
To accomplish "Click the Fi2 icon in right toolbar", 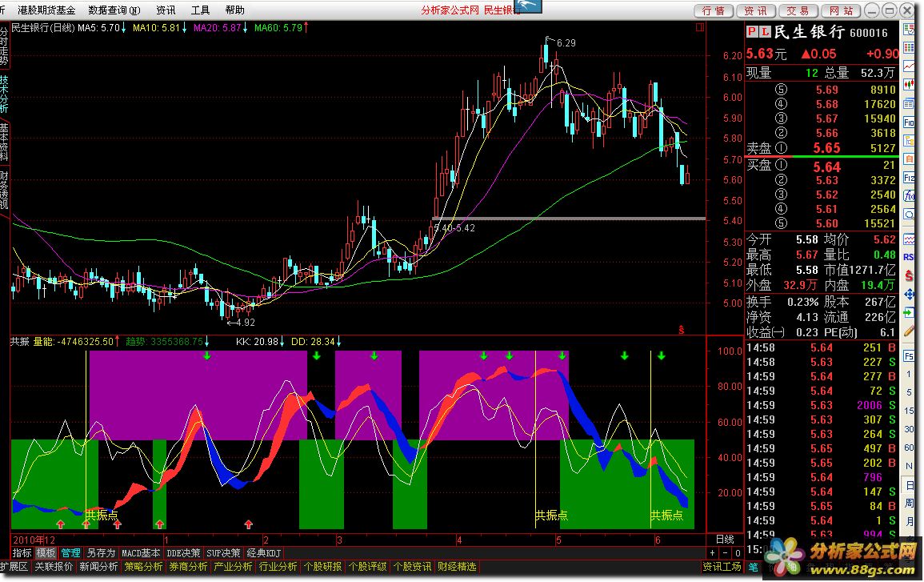I will coord(909,178).
